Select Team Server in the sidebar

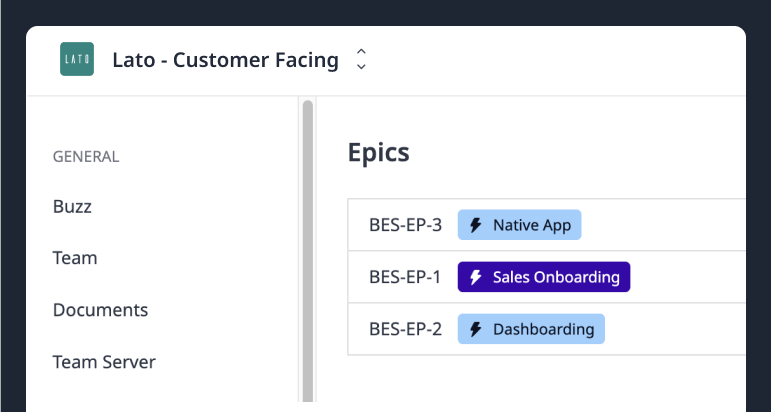(104, 362)
